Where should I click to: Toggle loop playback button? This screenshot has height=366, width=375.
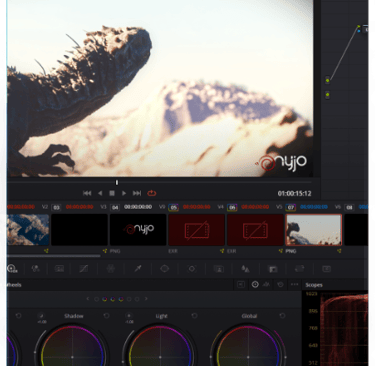pyautogui.click(x=151, y=193)
